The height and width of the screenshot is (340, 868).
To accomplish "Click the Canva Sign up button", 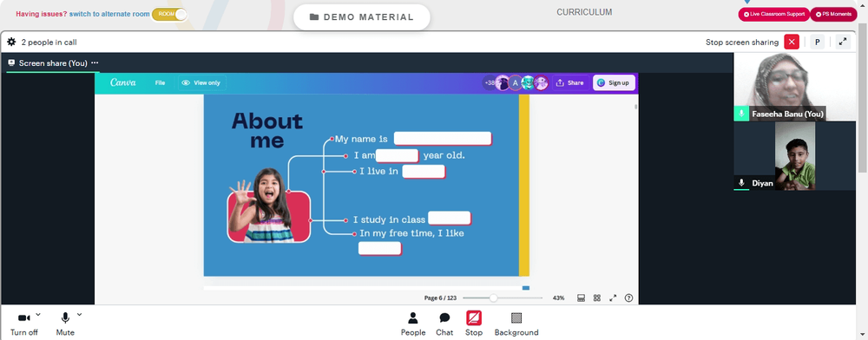I will 614,83.
